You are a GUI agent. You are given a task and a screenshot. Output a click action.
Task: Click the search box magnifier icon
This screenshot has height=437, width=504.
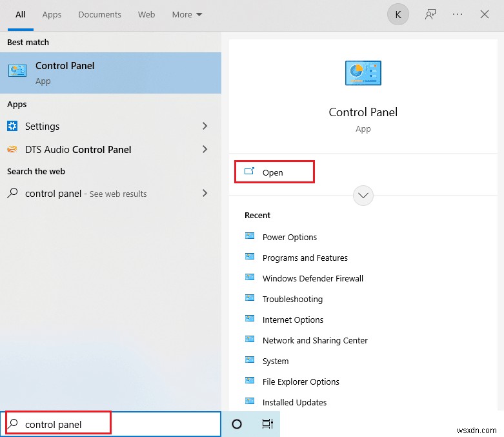click(12, 424)
